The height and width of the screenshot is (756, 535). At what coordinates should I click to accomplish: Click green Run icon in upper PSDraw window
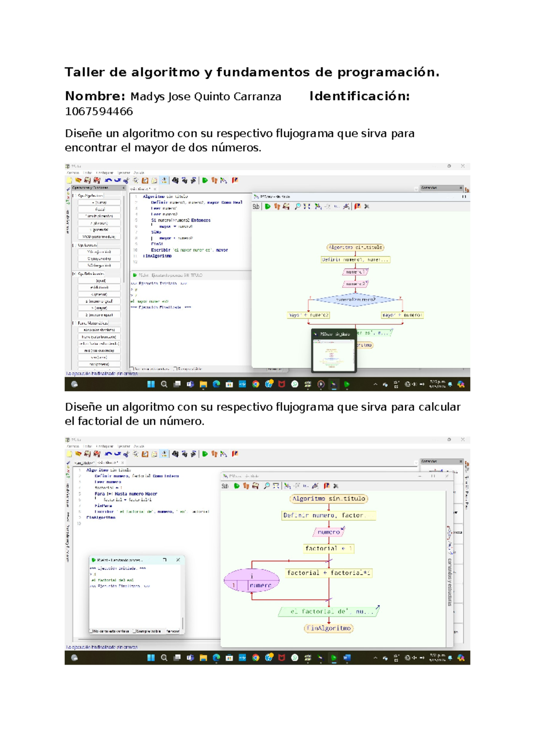click(267, 206)
